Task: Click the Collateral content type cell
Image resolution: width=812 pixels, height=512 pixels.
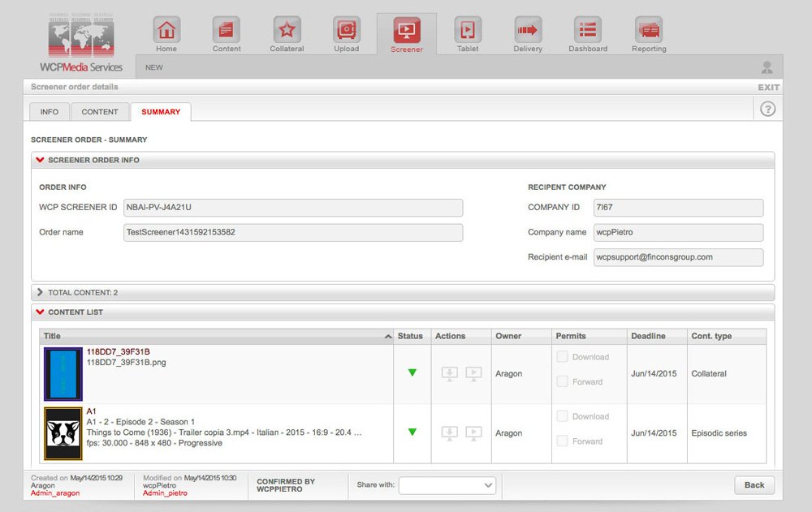Action: click(x=709, y=374)
